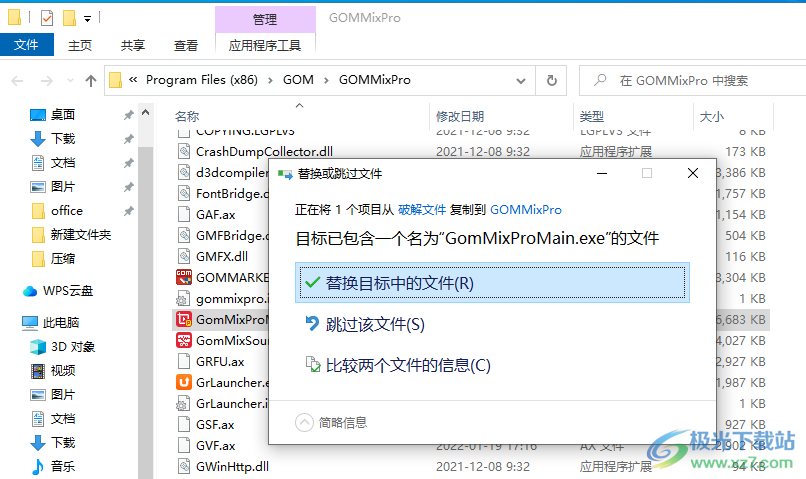Click the pin icon beside office
Screen dimensions: 806x479
pos(129,211)
